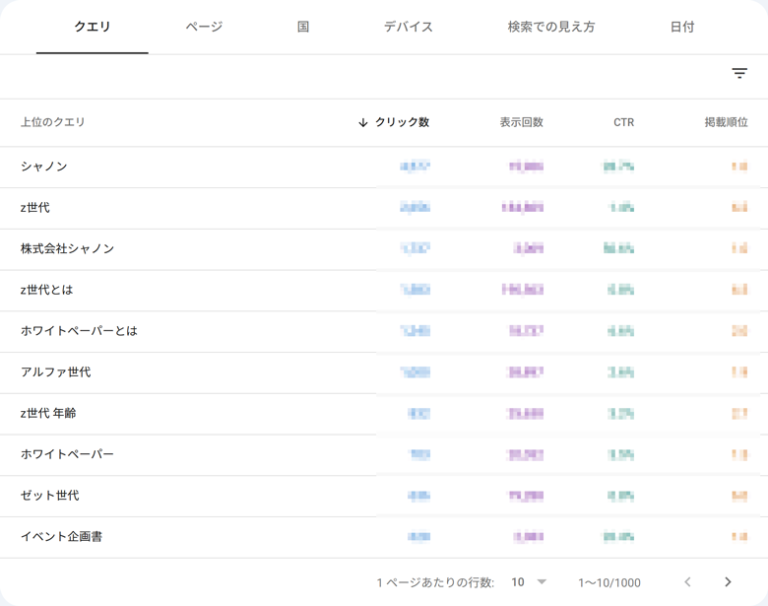
Task: Click the descending sort arrow beside クリック数
Action: coord(363,123)
